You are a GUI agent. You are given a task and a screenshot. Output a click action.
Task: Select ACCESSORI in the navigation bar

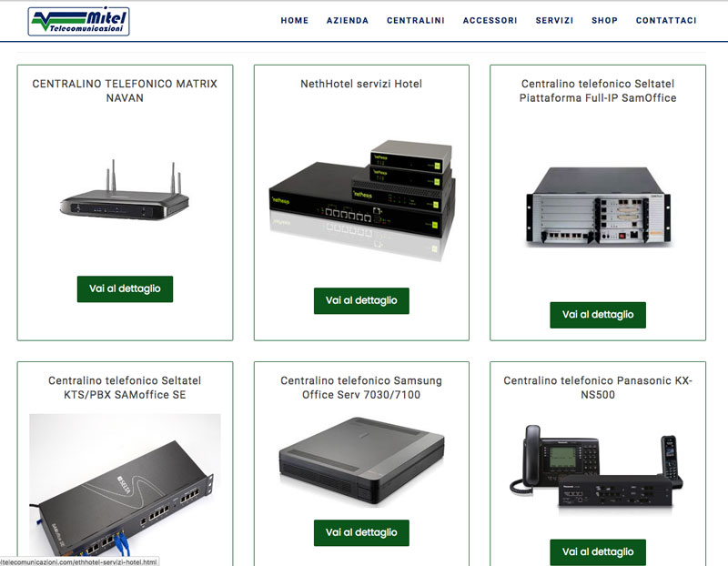click(490, 20)
